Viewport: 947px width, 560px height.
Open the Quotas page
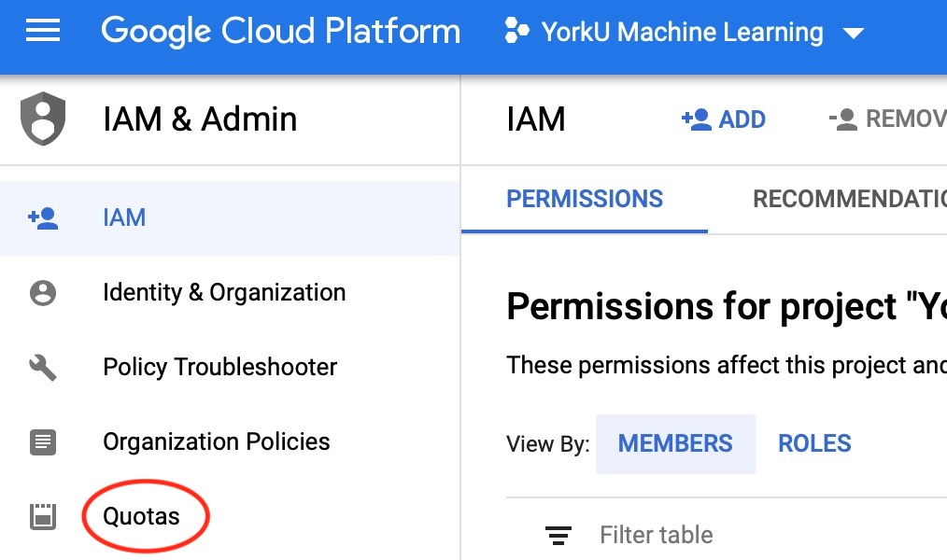[x=141, y=516]
